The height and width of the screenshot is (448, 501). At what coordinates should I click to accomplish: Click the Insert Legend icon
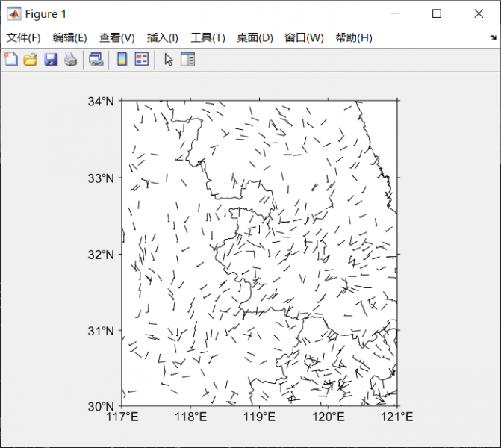point(141,60)
